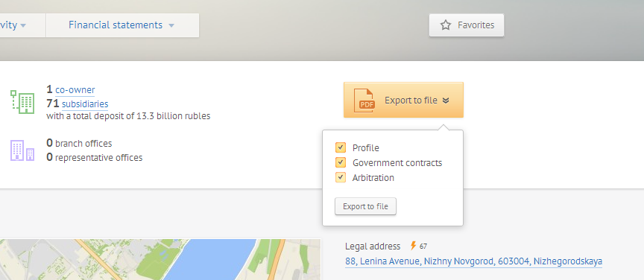This screenshot has width=644, height=280.
Task: Expand the Financial statements dropdown
Action: click(171, 25)
